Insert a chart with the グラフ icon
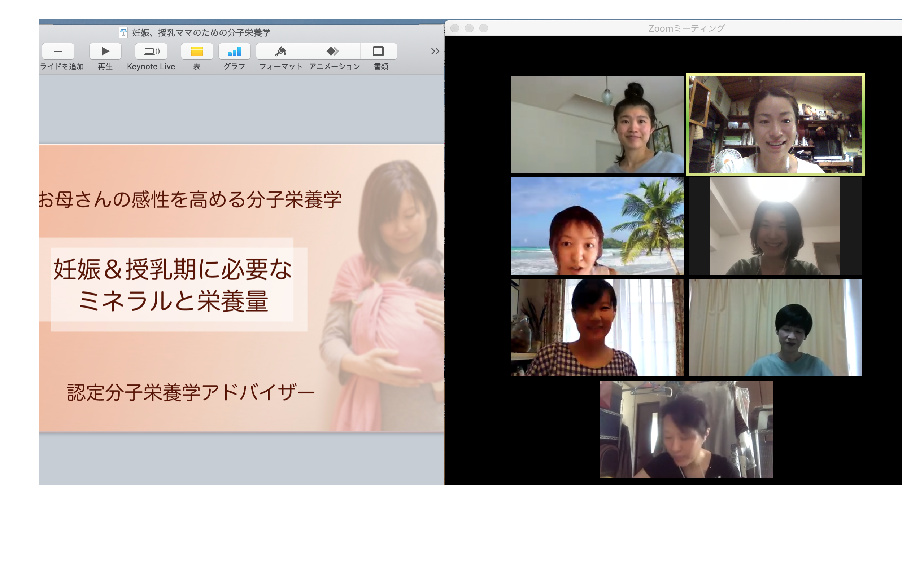 coord(234,51)
